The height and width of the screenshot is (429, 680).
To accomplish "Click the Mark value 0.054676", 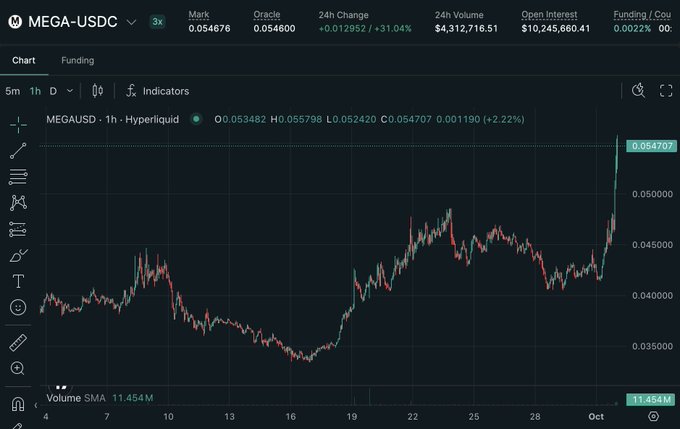I will point(209,29).
